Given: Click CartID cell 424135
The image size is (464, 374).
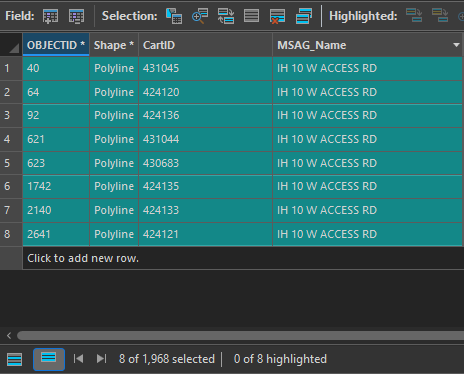Looking at the screenshot, I should click(205, 186).
